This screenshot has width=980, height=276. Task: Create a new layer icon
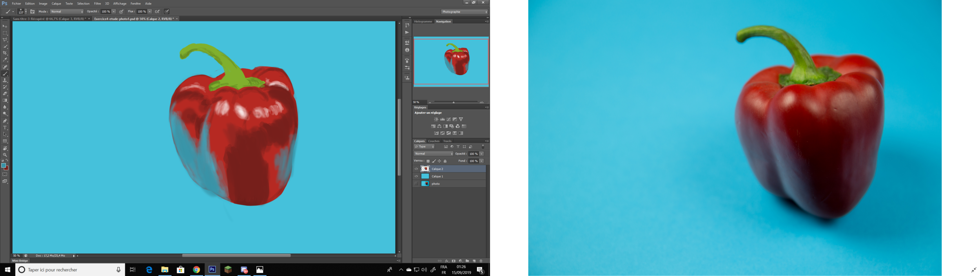click(474, 261)
